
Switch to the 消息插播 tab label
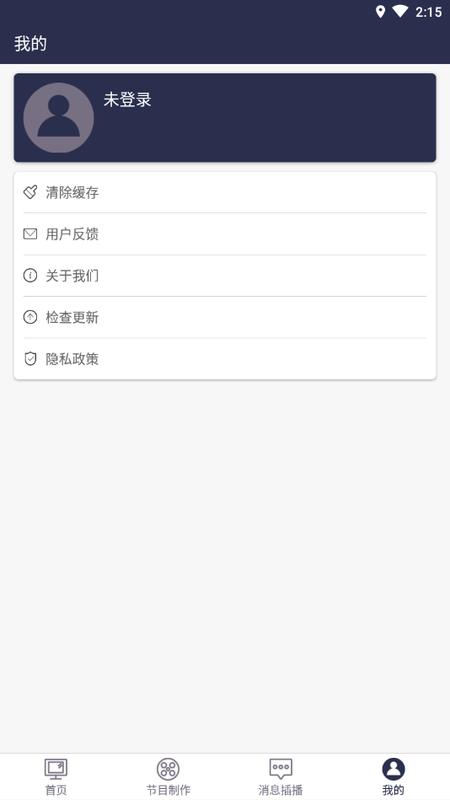click(281, 790)
